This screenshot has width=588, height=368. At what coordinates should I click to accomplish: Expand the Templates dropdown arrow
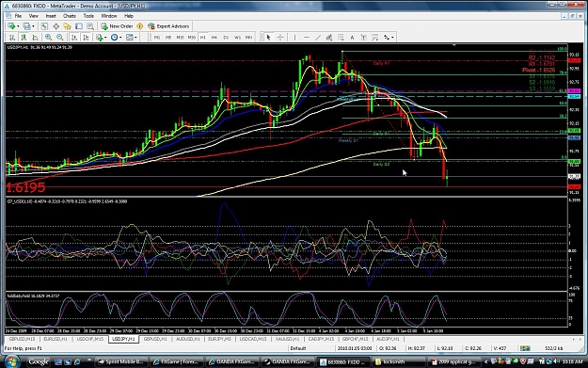[x=135, y=37]
